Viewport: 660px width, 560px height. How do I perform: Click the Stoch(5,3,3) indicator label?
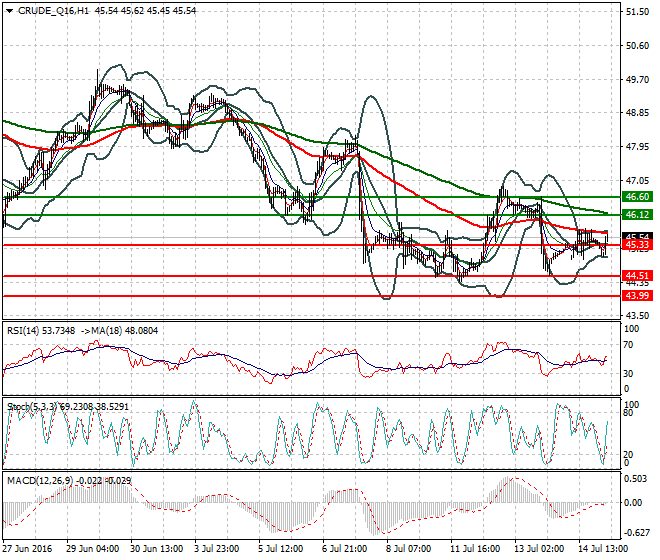pos(30,406)
